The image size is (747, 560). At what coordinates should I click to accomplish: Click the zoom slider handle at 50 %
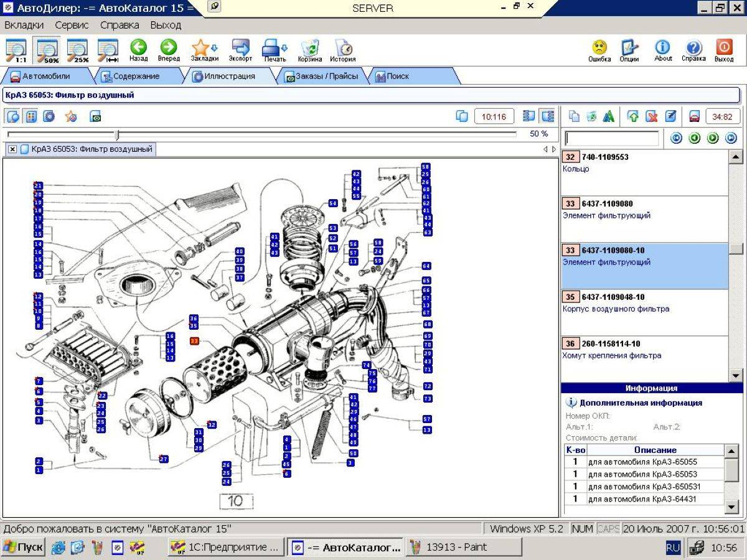(x=116, y=134)
